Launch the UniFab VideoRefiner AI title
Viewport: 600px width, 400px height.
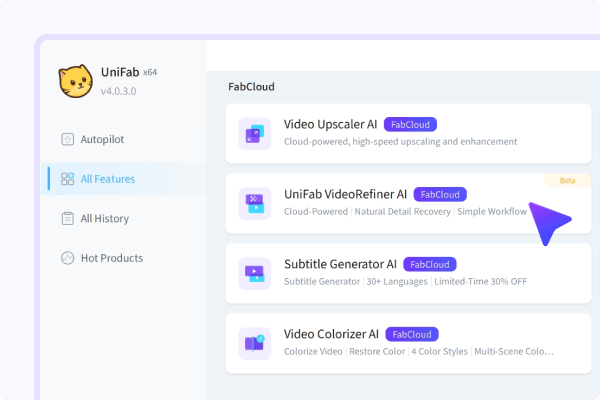pos(345,194)
